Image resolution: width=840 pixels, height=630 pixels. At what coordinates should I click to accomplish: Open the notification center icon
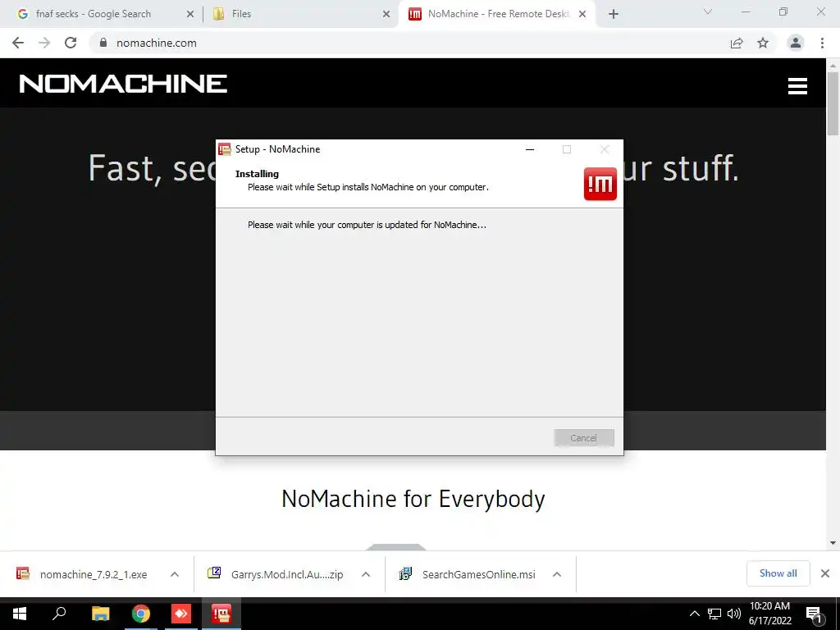(x=815, y=614)
